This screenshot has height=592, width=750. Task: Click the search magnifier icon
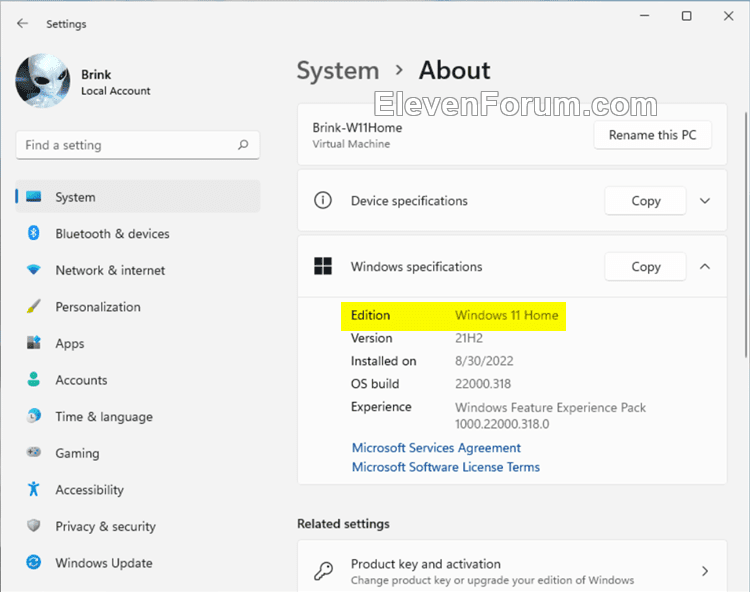tap(243, 144)
